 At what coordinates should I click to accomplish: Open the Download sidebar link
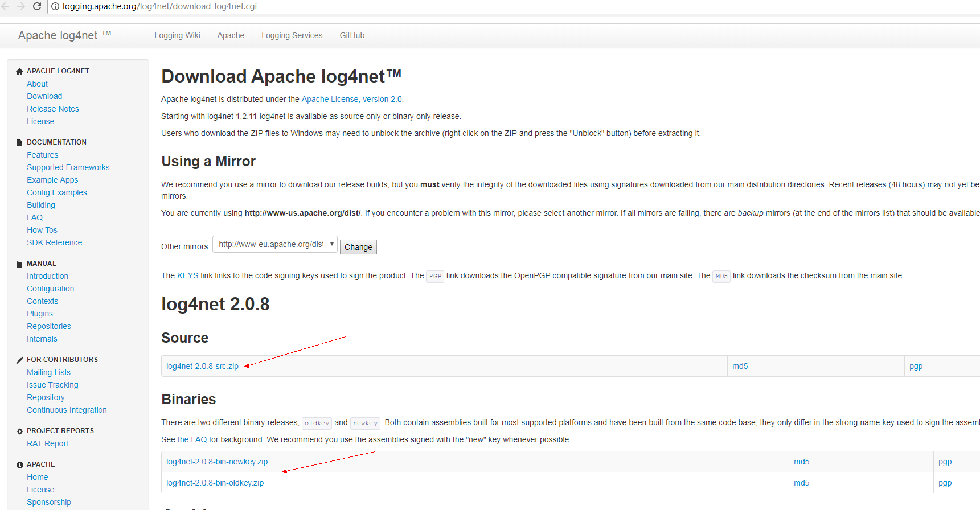[44, 96]
